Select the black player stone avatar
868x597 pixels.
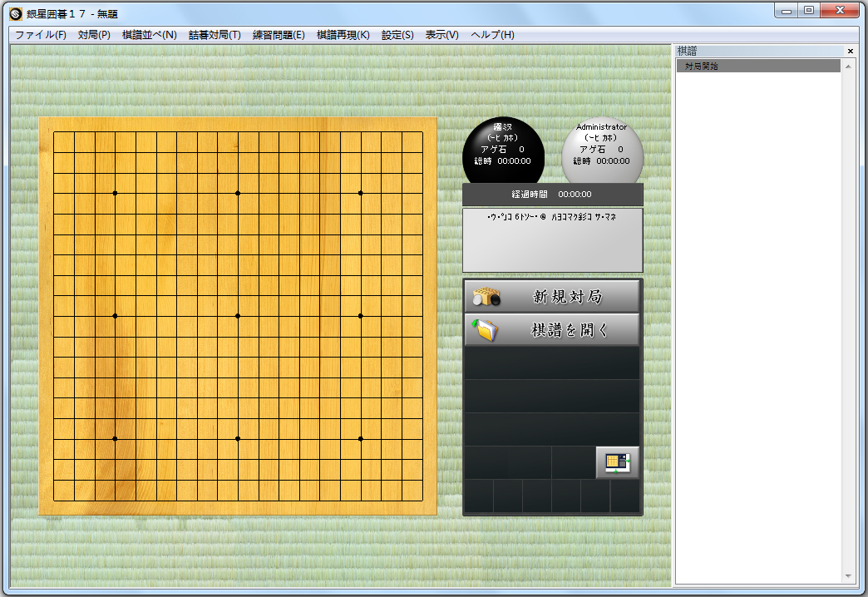[504, 153]
